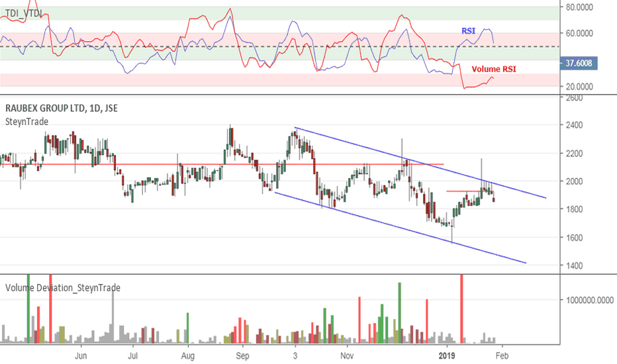Click the Volume Deviation_SteynTrade label
Viewport: 617px width, 364px height.
click(x=63, y=288)
